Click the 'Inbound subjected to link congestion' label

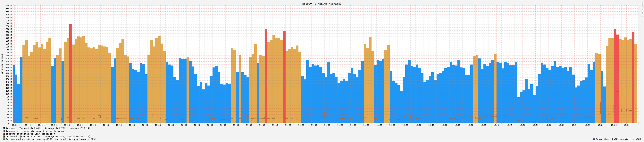click(x=30, y=134)
